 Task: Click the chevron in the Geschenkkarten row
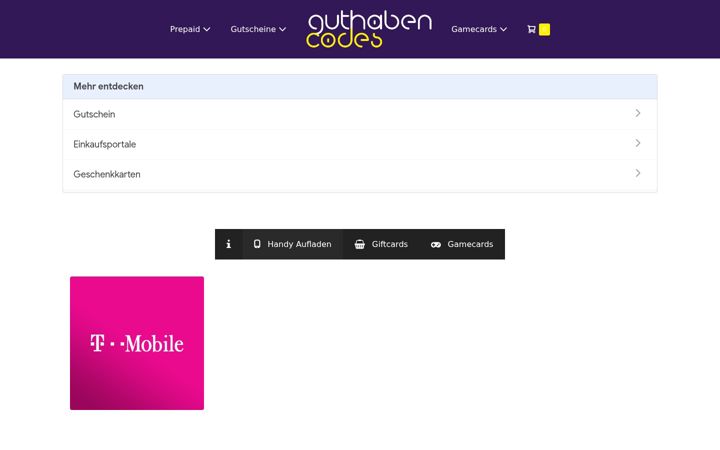tap(638, 173)
